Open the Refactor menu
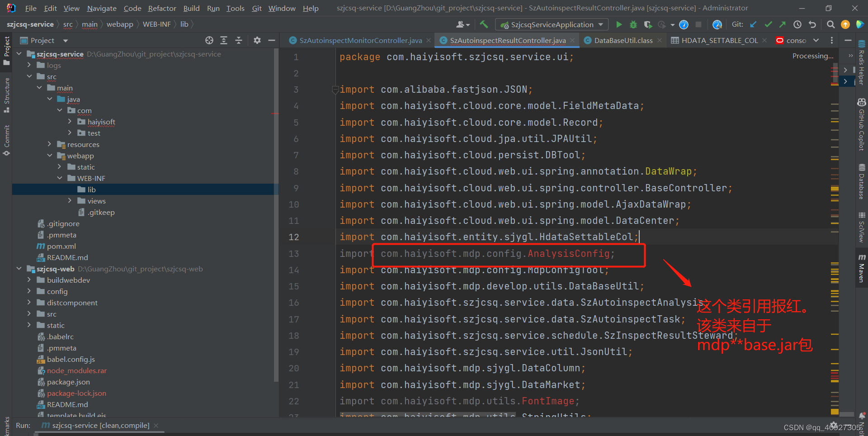The image size is (868, 436). [x=162, y=8]
